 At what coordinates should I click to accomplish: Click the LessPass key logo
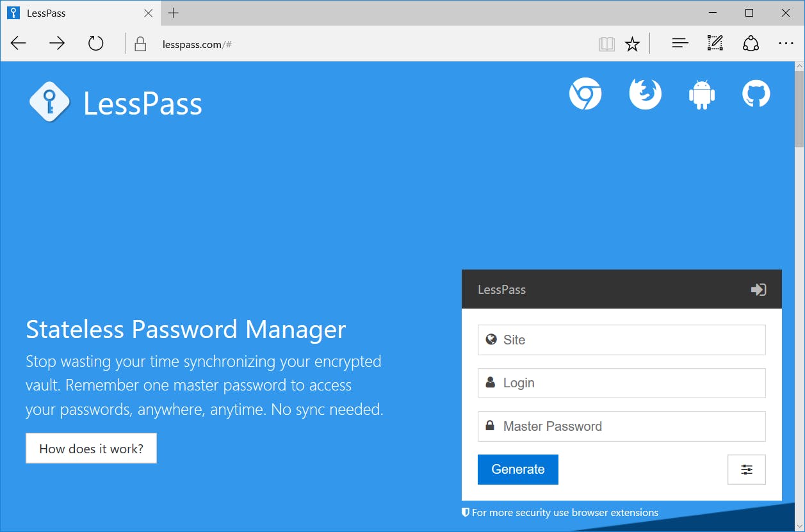(49, 102)
